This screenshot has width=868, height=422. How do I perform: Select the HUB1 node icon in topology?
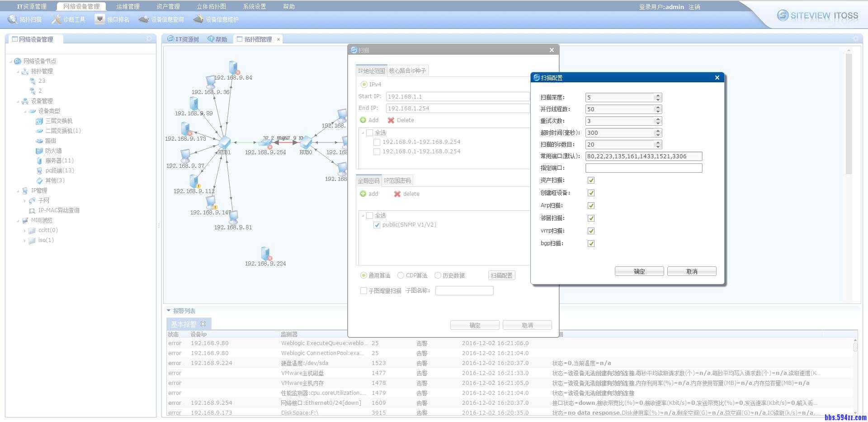[x=224, y=142]
